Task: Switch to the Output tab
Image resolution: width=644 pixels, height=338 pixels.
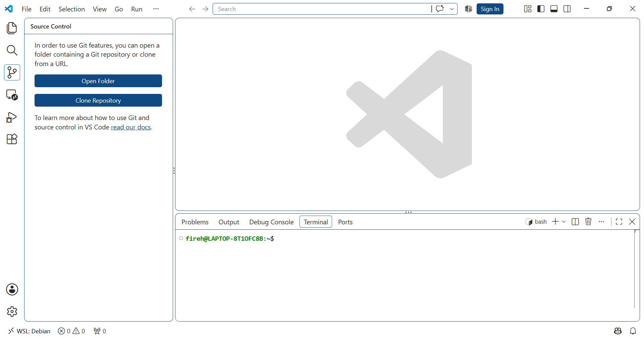Action: point(229,222)
